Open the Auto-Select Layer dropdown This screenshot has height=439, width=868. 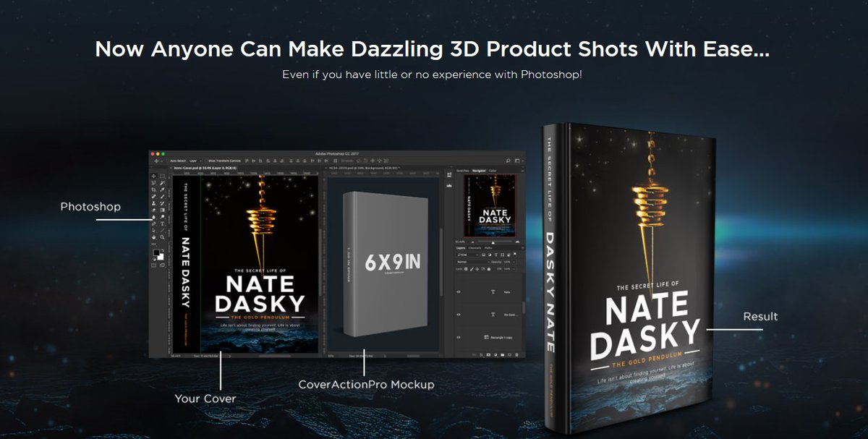[x=195, y=161]
